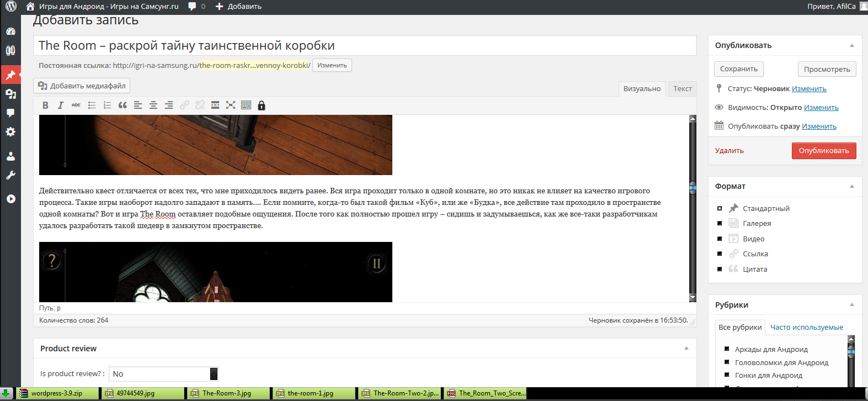The height and width of the screenshot is (401, 868).
Task: Open the Dashboard gauge icon in sidebar
Action: tap(10, 31)
